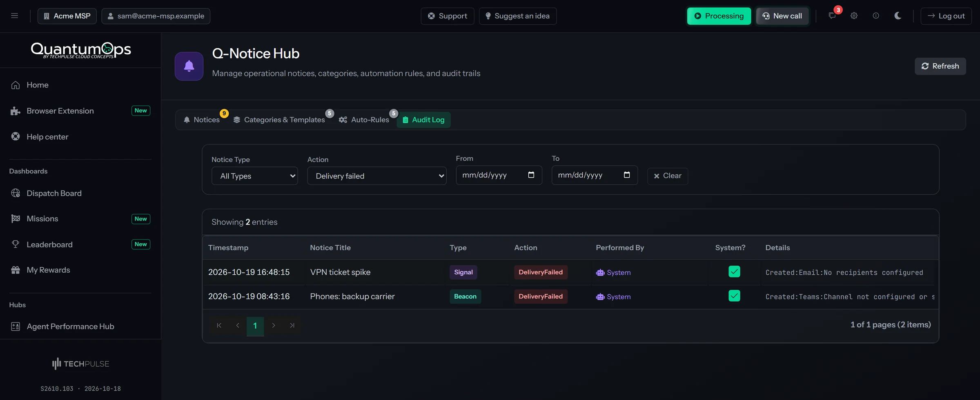
Task: Click the Home house icon in sidebar
Action: (16, 85)
